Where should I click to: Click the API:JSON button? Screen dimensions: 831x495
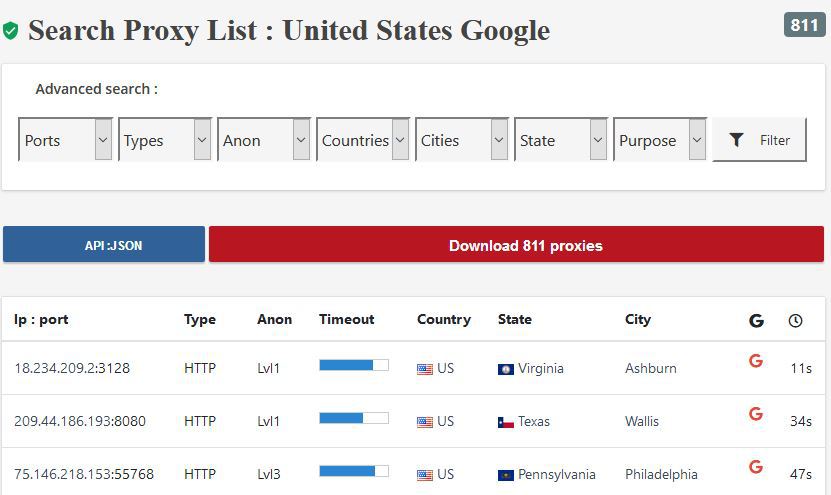tap(104, 245)
